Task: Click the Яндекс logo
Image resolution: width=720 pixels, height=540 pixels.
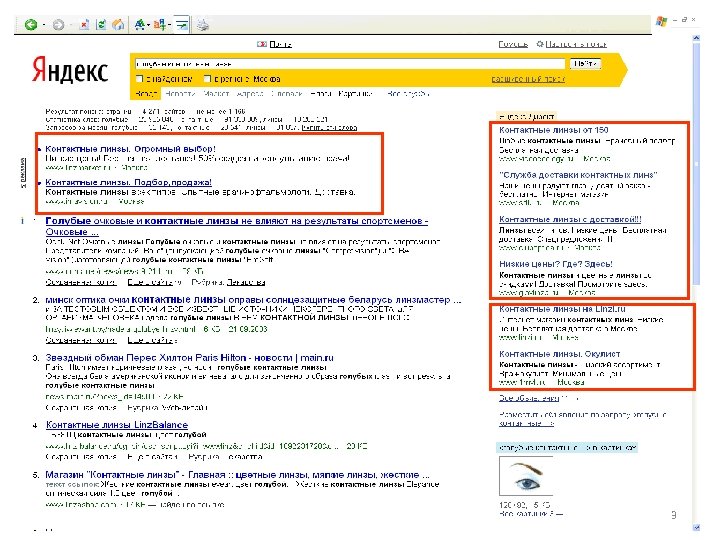Action: point(70,70)
